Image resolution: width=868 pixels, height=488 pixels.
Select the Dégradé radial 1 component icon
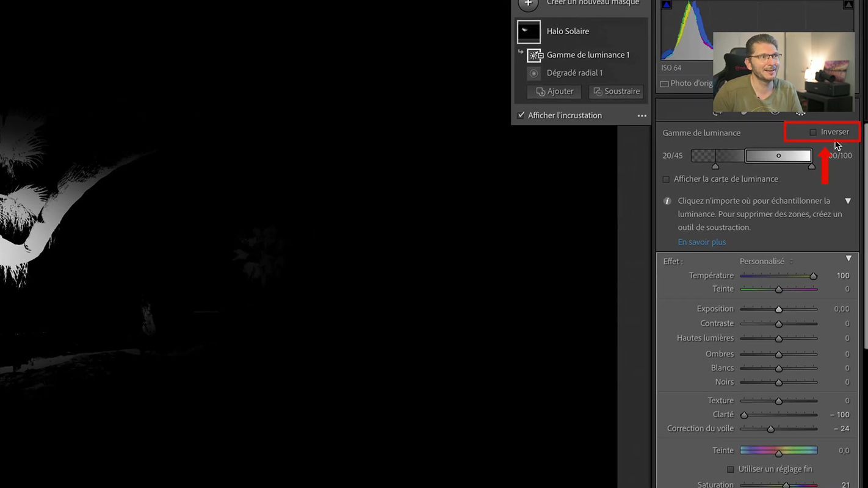(x=534, y=73)
